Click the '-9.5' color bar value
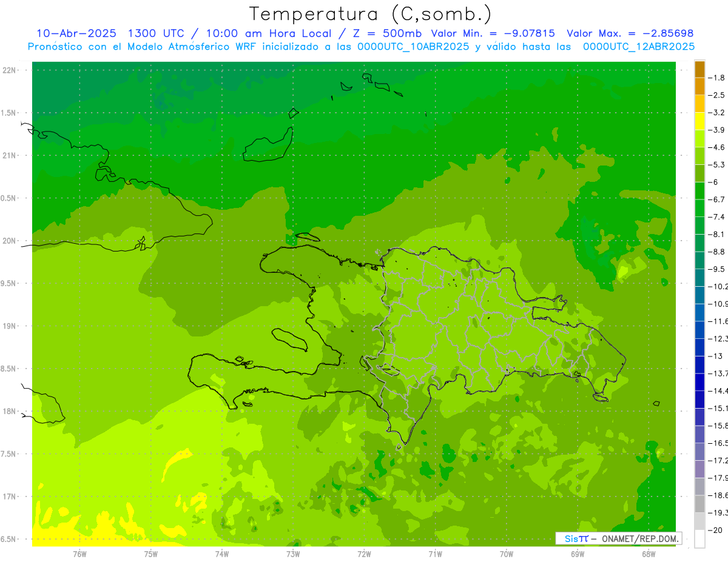This screenshot has height=562, width=728. point(716,269)
